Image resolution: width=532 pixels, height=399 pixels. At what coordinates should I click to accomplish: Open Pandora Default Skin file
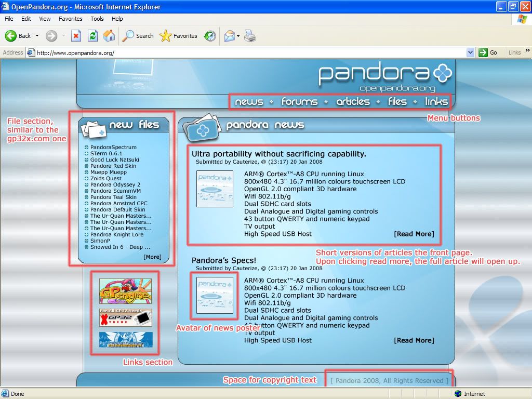118,209
